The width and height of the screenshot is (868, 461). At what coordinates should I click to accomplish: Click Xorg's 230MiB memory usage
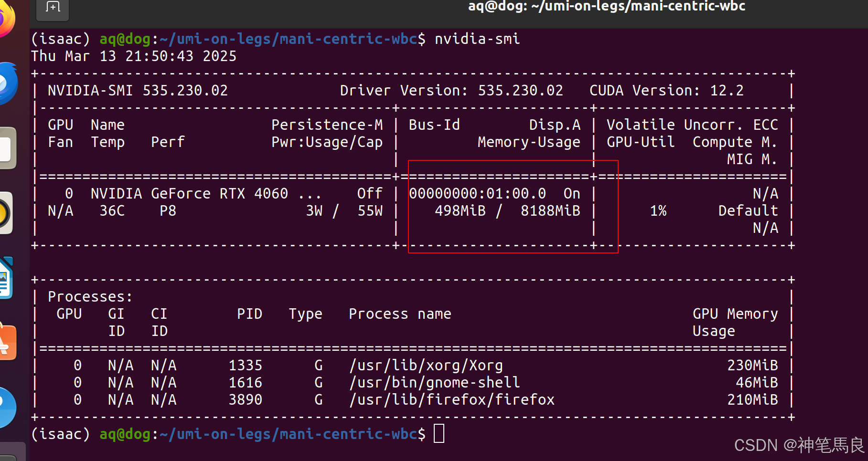[x=752, y=366]
